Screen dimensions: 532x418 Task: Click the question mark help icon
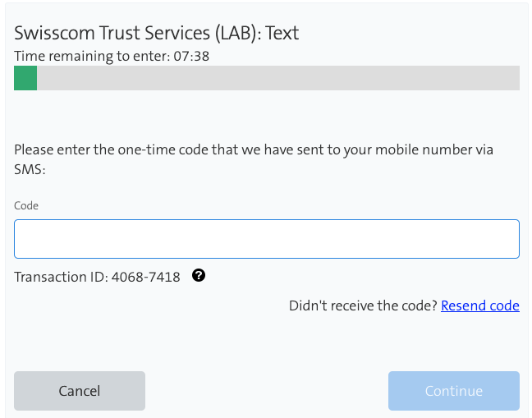tap(199, 276)
